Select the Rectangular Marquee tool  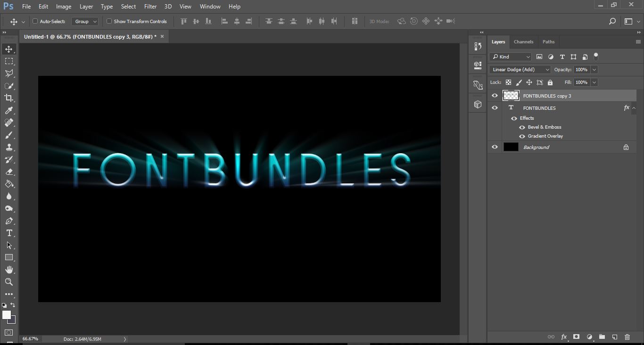coord(9,61)
